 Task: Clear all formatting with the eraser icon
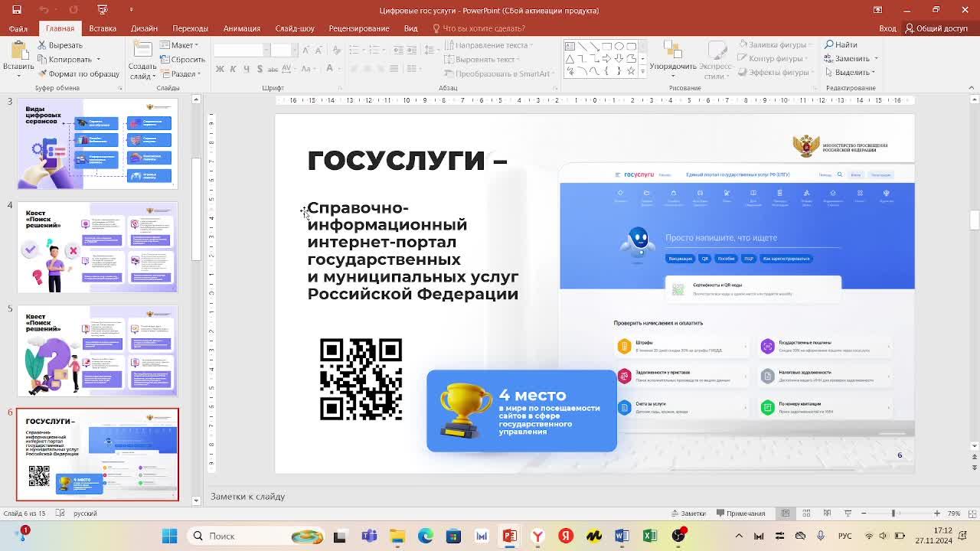coord(338,50)
